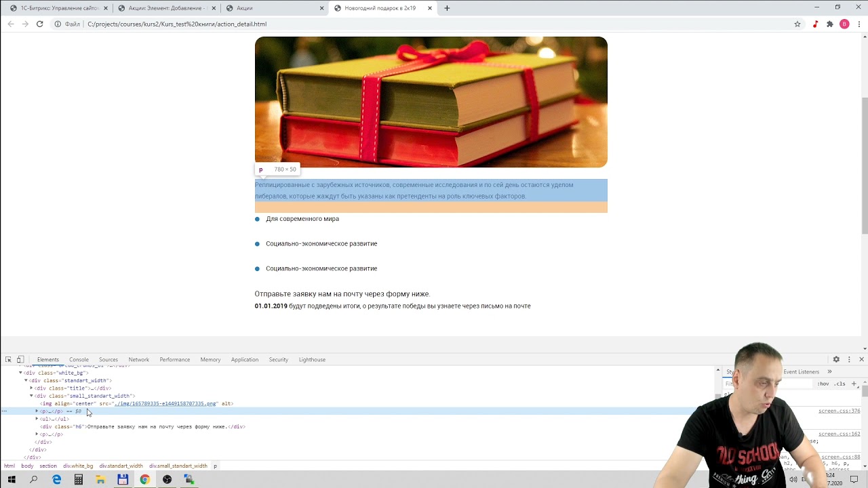The image size is (868, 488).
Task: Click the gift books image on the page
Action: click(x=431, y=102)
